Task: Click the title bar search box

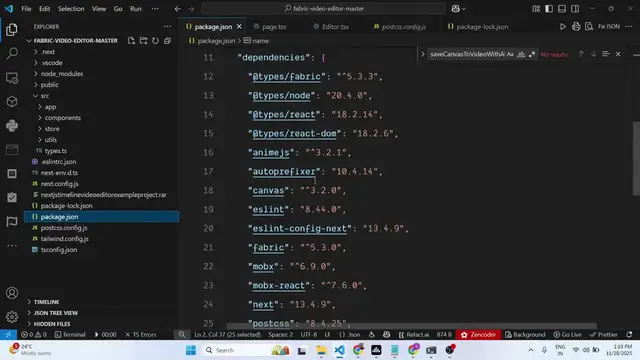Action: coord(323,9)
